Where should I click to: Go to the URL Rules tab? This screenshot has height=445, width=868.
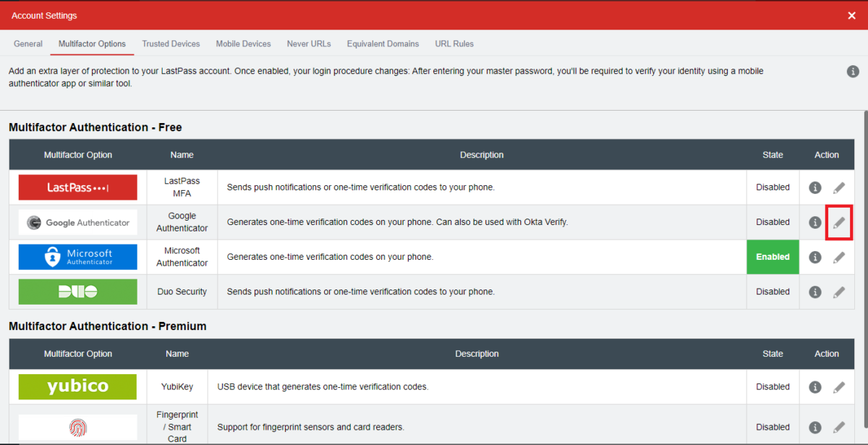454,43
